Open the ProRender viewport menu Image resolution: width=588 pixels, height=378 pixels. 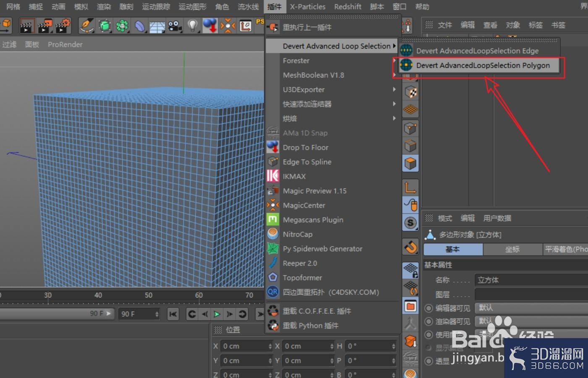click(x=65, y=44)
